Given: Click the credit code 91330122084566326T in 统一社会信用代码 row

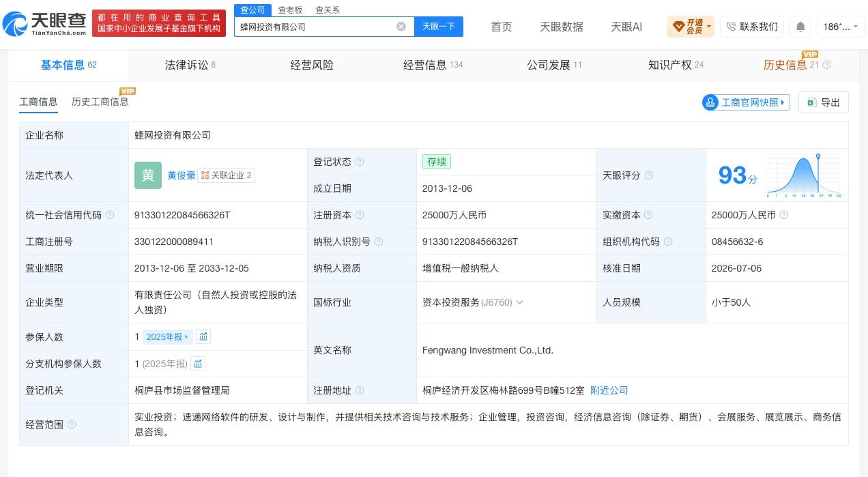Looking at the screenshot, I should [x=182, y=215].
